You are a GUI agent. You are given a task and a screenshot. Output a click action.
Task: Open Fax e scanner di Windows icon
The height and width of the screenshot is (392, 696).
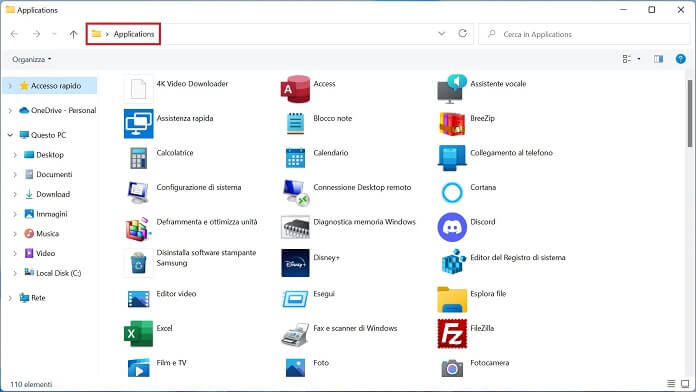pos(295,335)
